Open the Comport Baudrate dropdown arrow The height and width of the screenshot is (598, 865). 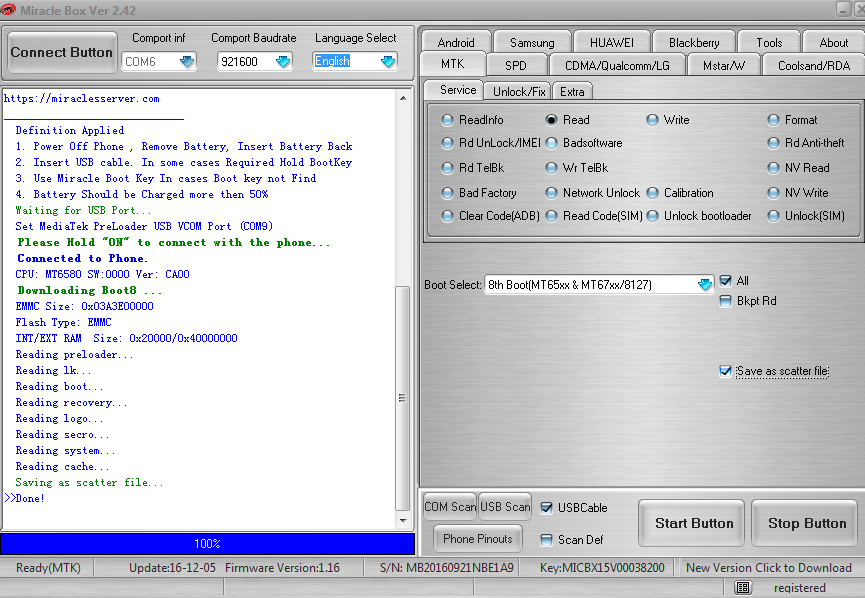[283, 61]
